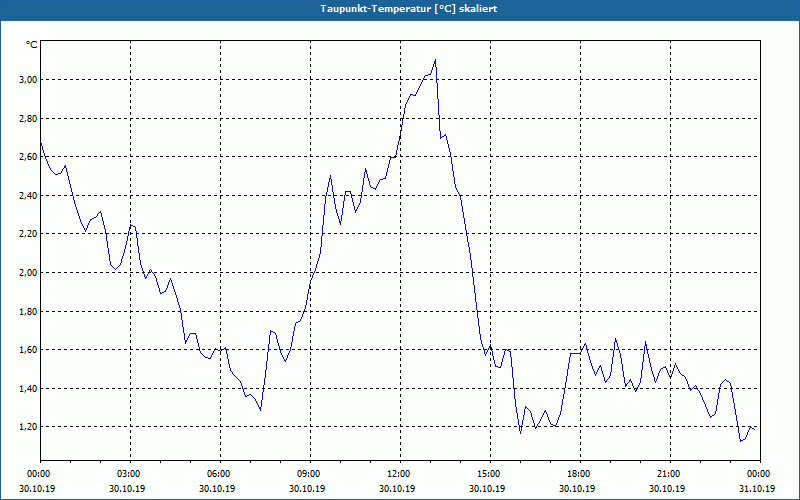Select the 1,20 y-axis label
The image size is (800, 500).
point(29,427)
